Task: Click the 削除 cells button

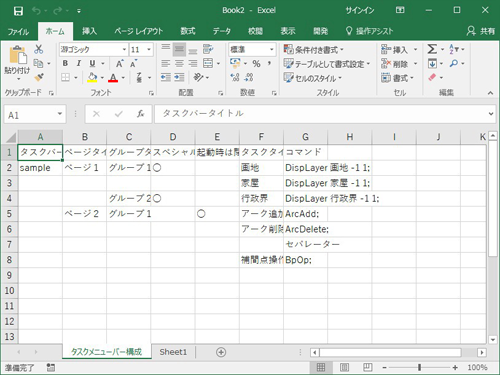Action: 394,64
